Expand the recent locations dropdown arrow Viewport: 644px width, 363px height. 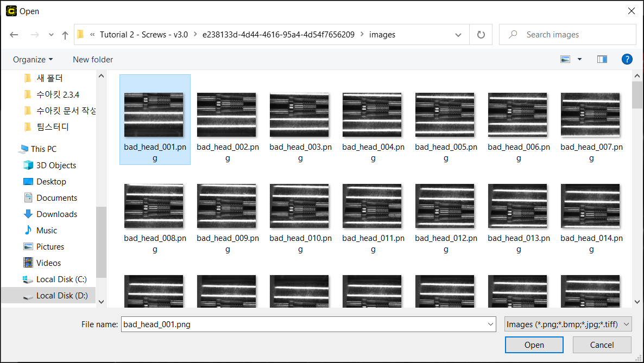point(51,35)
